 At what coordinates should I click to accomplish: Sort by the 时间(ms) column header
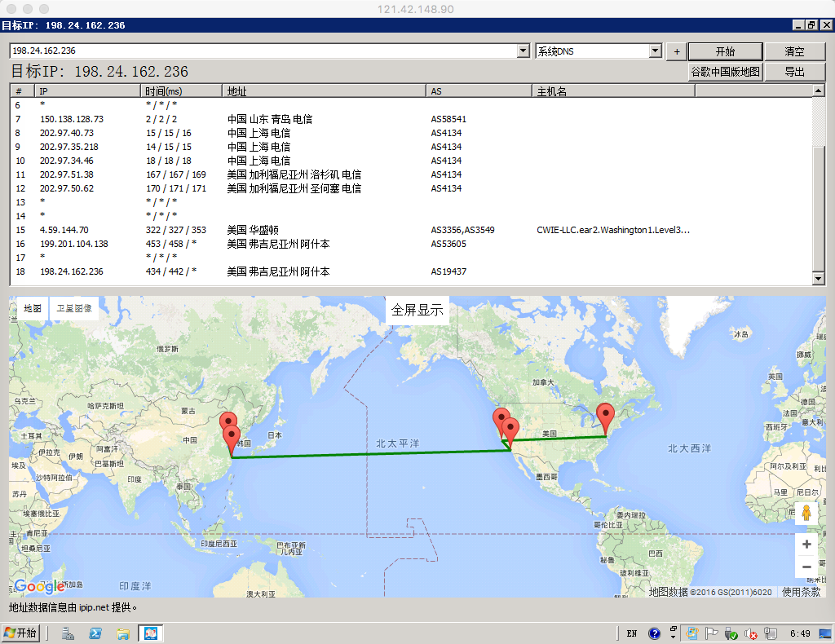click(x=181, y=91)
